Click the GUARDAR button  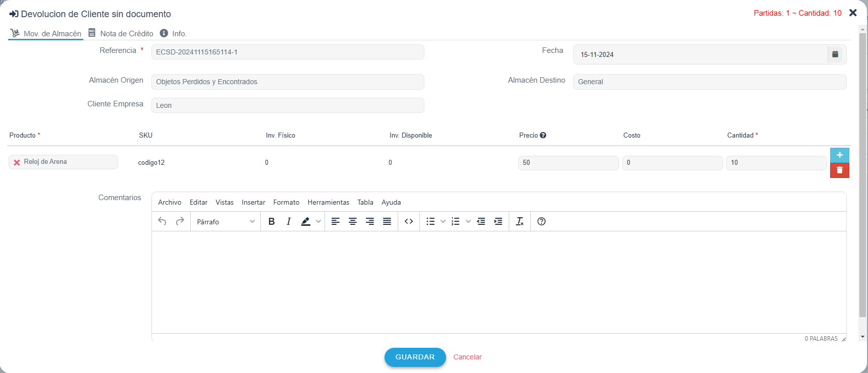click(x=415, y=357)
